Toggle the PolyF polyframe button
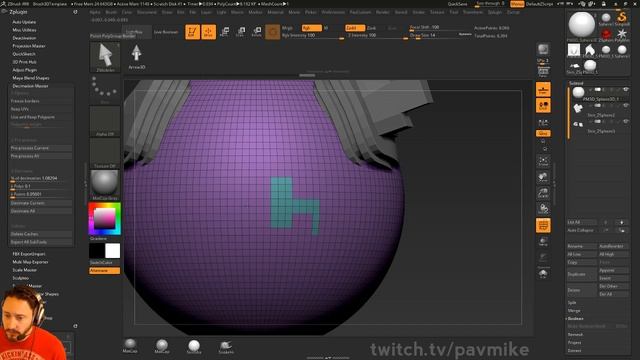 click(543, 225)
